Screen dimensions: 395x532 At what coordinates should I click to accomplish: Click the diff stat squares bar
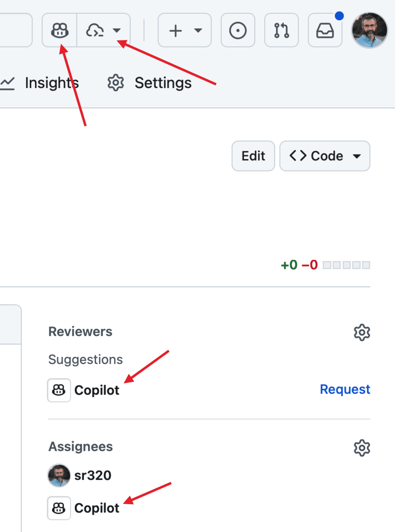[346, 265]
